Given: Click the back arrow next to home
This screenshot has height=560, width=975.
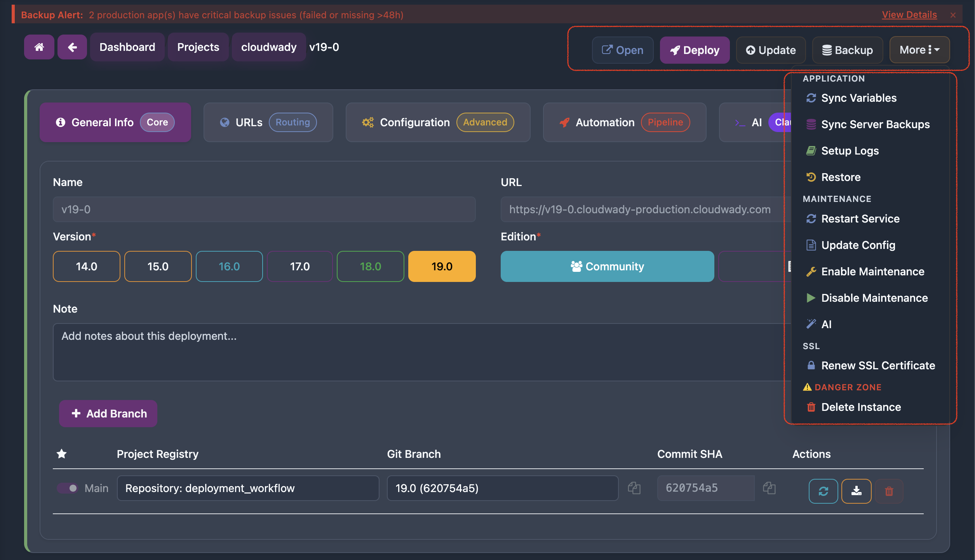Looking at the screenshot, I should point(72,47).
